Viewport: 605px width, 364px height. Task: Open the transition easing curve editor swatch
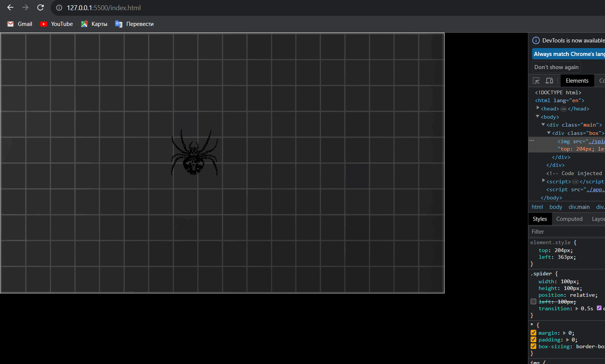[599, 308]
